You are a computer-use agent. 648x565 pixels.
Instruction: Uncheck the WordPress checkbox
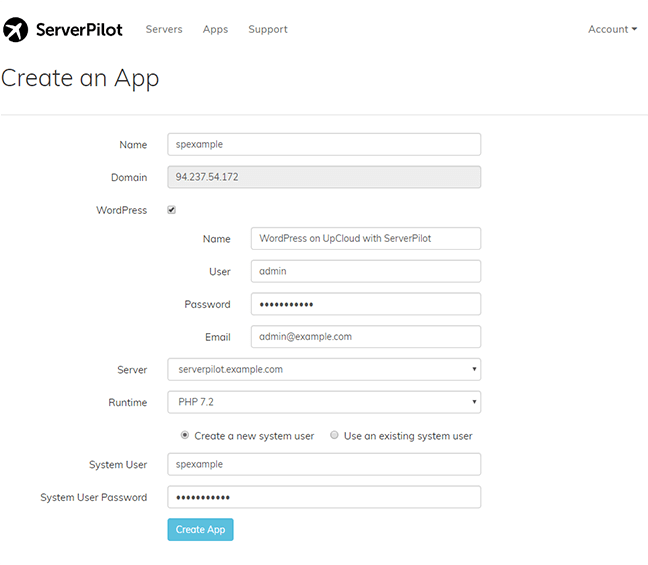172,210
